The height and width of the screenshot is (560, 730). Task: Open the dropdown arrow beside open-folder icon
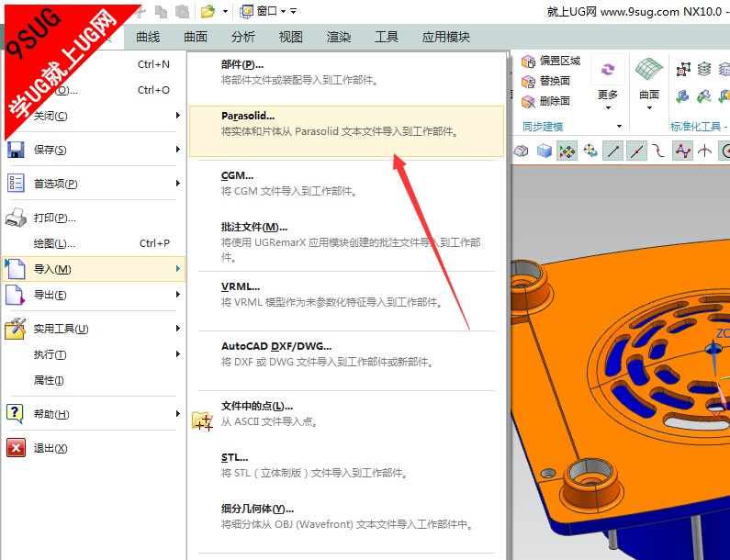225,11
